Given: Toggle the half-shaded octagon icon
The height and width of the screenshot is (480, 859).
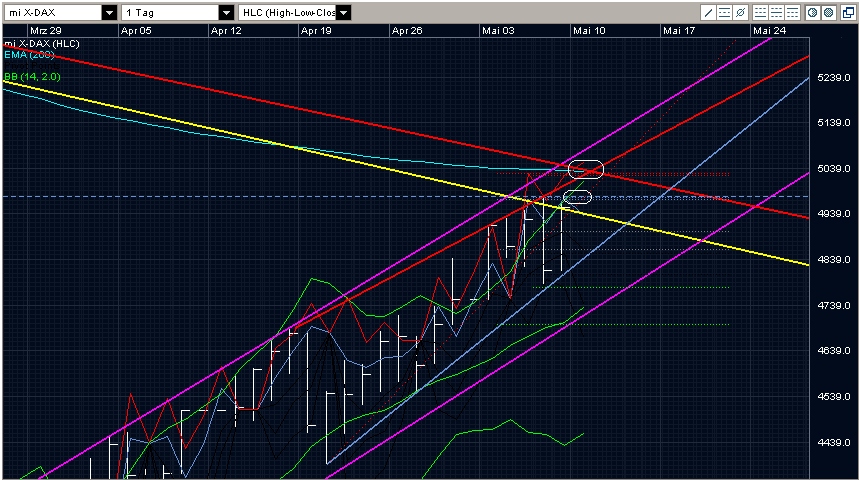Looking at the screenshot, I should pos(813,13).
